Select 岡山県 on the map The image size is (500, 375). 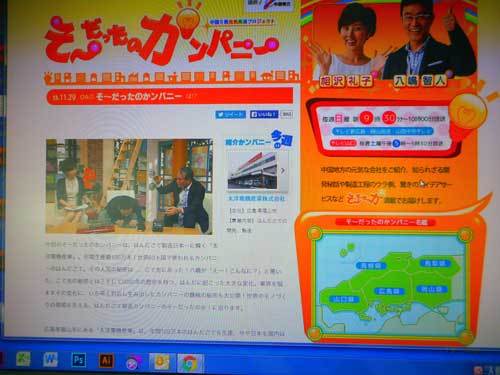coord(431,289)
